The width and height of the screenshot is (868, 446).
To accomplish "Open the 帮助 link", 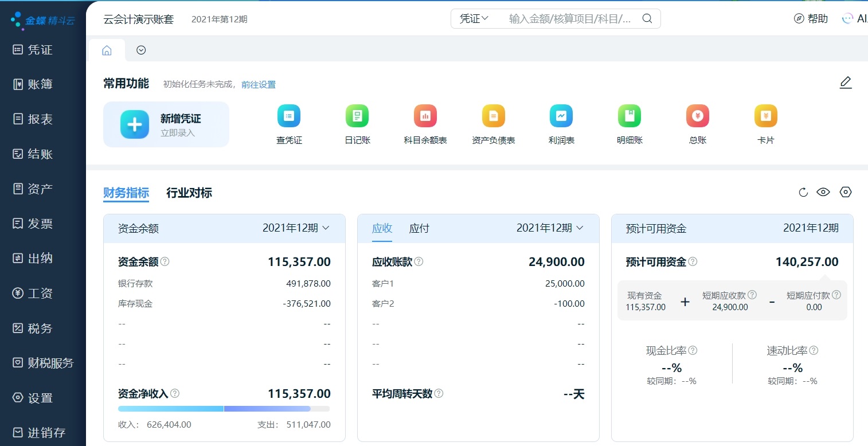I will 818,18.
